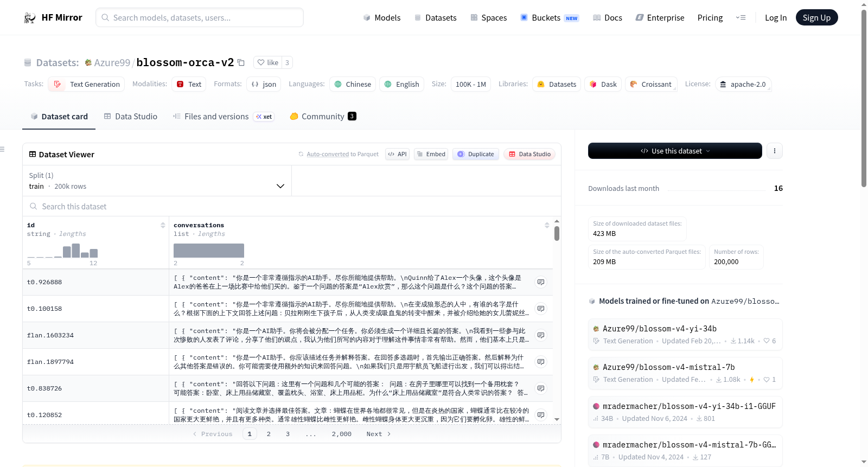The image size is (868, 467).
Task: Select the apache-2.0 license tag
Action: click(743, 84)
